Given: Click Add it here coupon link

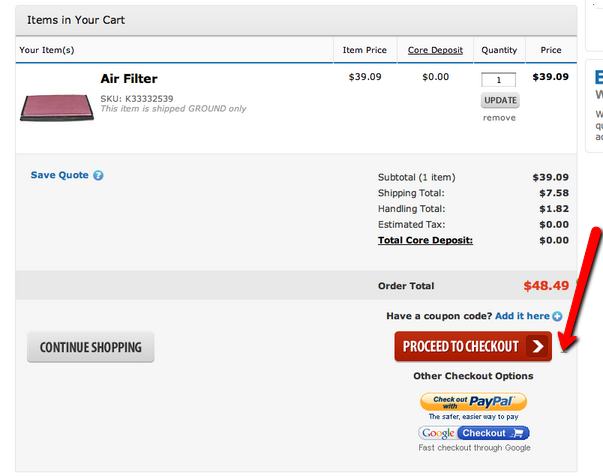Looking at the screenshot, I should tap(522, 316).
